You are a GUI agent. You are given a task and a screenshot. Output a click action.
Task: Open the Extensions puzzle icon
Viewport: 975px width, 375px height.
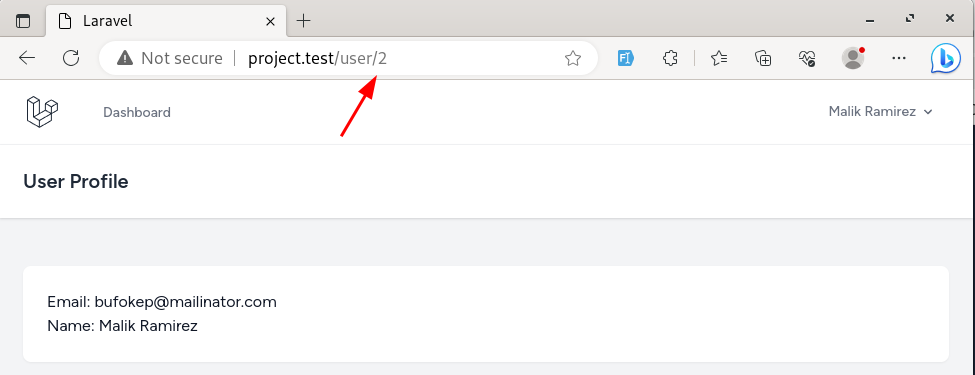click(670, 58)
